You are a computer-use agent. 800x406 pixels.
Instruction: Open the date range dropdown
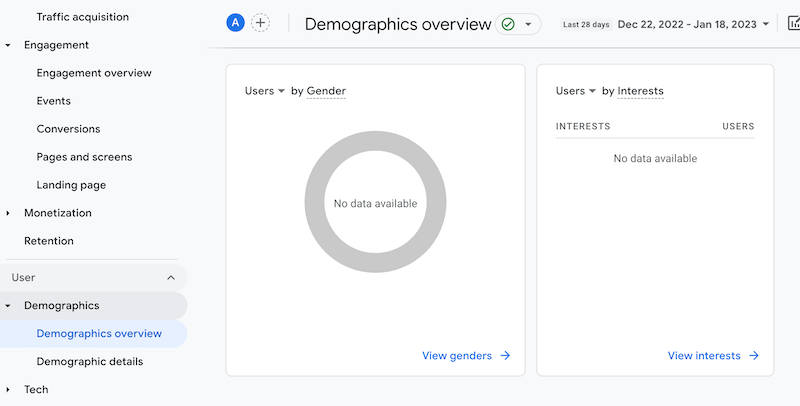tap(766, 24)
